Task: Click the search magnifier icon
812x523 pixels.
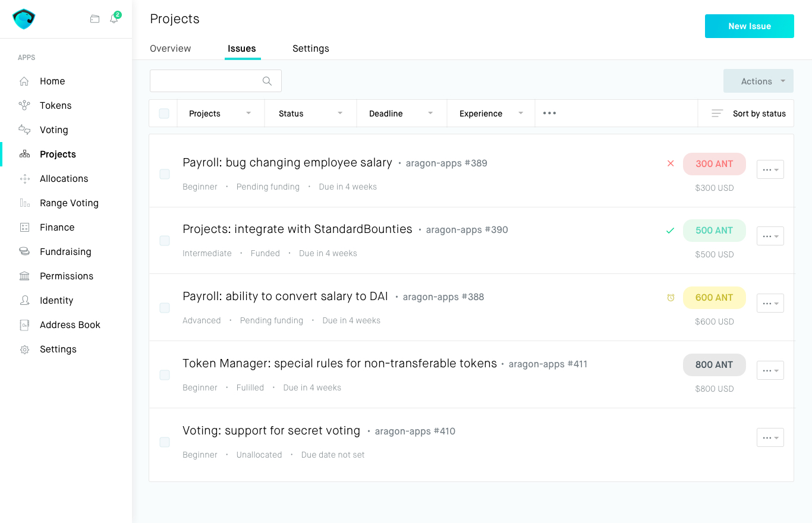Action: [267, 81]
